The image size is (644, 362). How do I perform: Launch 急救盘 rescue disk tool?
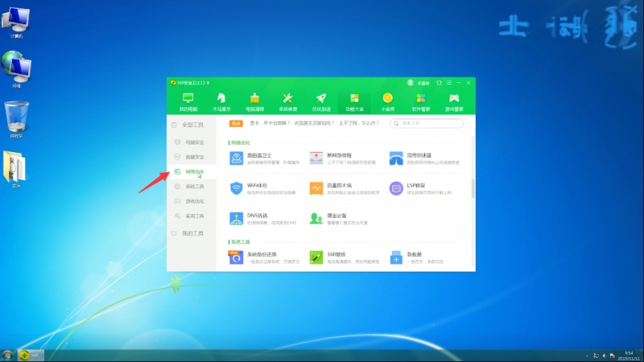(x=416, y=257)
